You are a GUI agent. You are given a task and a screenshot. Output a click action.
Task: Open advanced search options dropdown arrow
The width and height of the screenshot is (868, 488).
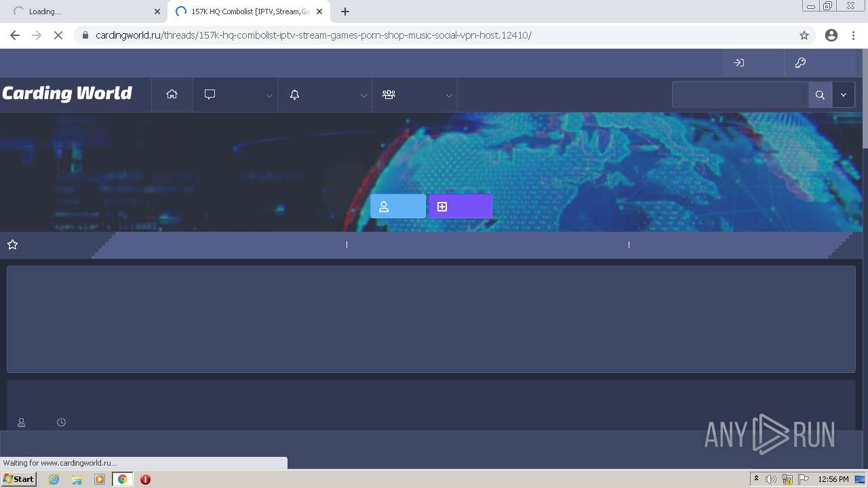point(844,95)
